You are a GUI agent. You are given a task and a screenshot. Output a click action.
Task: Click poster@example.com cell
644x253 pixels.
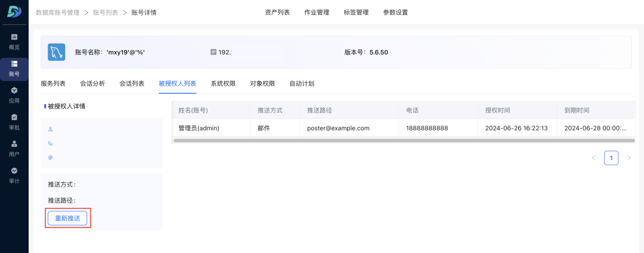[x=349, y=128]
